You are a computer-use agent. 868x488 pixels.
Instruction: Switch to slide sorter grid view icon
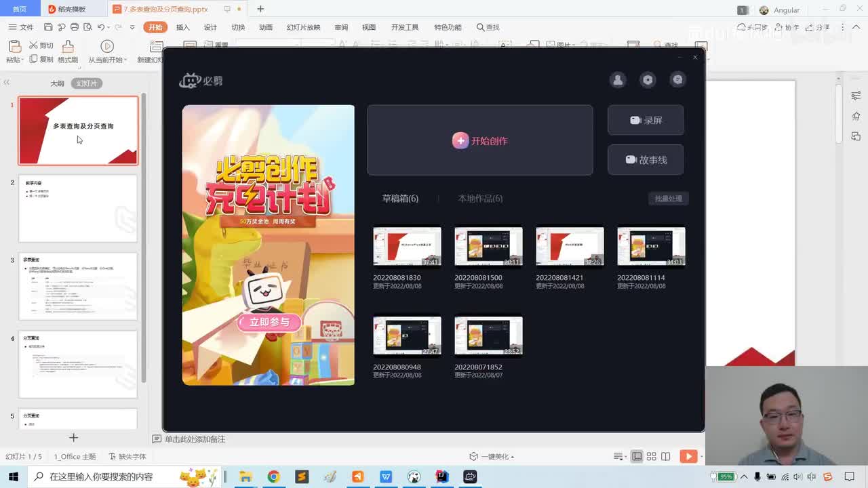[651, 457]
